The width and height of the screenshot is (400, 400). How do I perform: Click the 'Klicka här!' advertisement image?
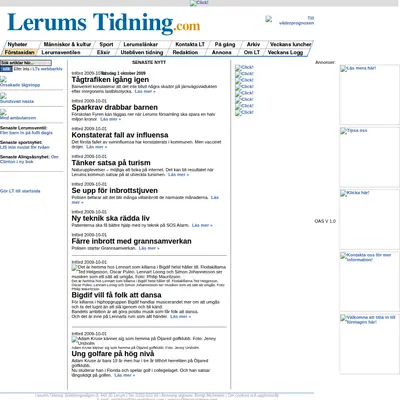pos(369,219)
